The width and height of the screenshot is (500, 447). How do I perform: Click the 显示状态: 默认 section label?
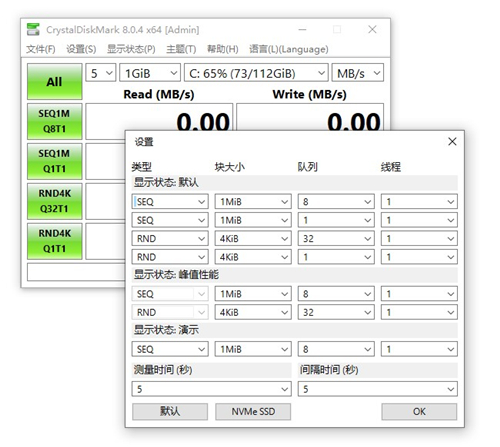click(166, 183)
